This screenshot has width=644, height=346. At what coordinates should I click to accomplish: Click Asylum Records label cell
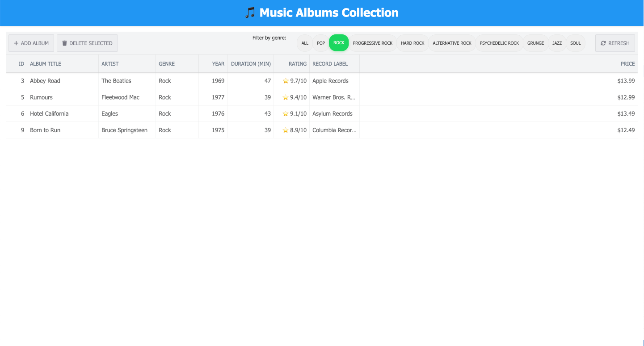(x=335, y=114)
